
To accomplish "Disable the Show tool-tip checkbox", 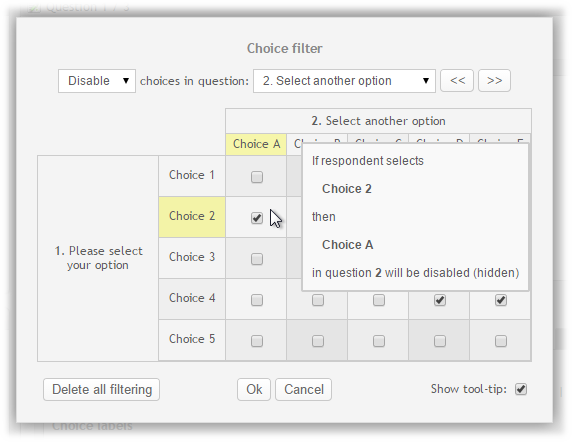I will [521, 389].
